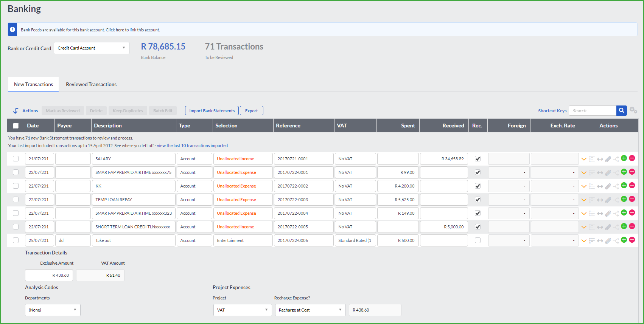Screen dimensions: 644x324
Task: Open the Bank or Credit Card dropdown
Action: point(92,48)
